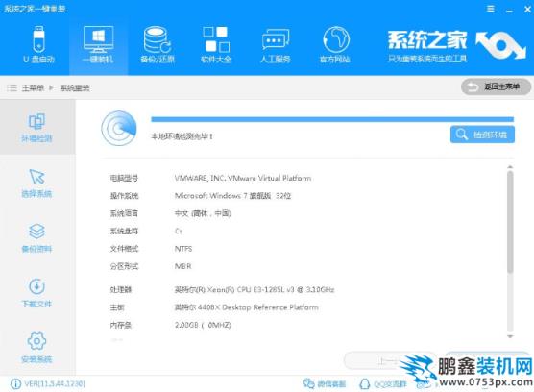Select the 备份资料 step in sidebar

click(x=36, y=238)
